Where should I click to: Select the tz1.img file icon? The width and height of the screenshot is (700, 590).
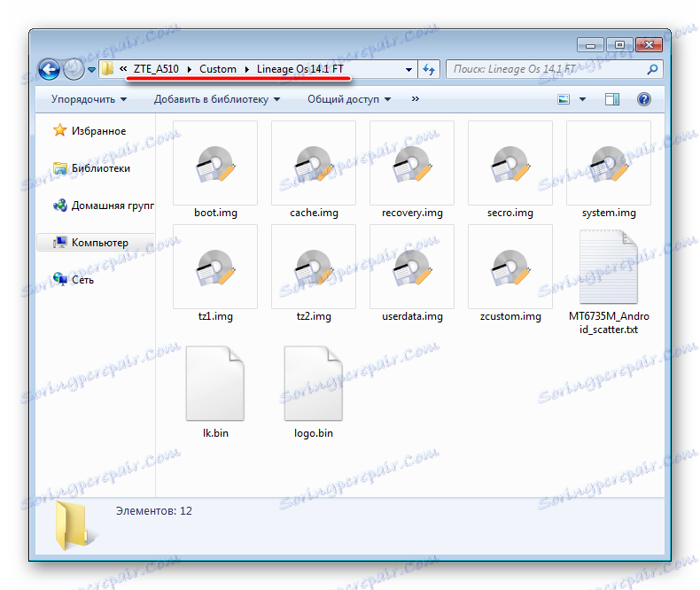click(215, 267)
